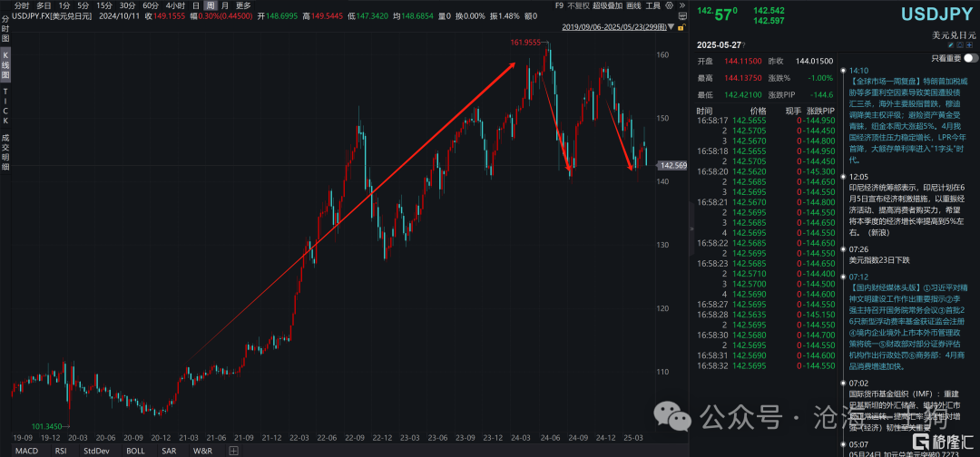Open TICK view in the left sidebar

pyautogui.click(x=5, y=107)
